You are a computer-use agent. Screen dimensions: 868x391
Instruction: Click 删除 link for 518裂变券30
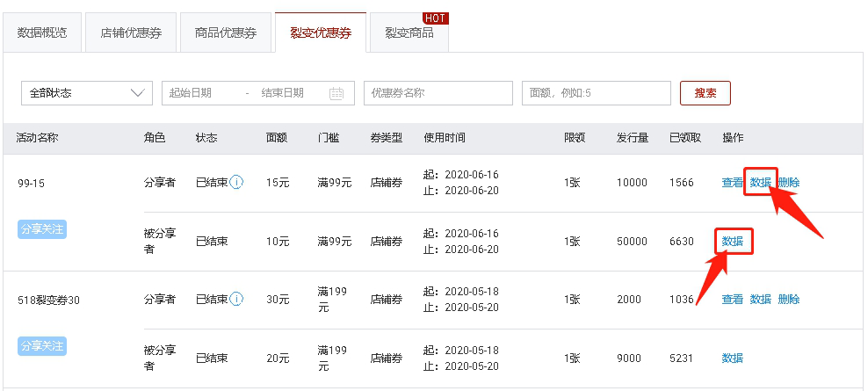[x=788, y=300]
